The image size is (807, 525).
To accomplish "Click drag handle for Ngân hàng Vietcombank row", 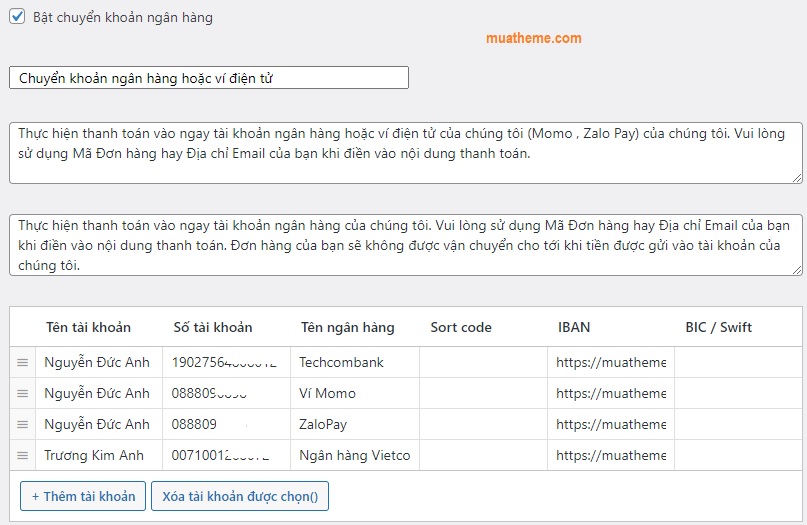I will tap(22, 456).
